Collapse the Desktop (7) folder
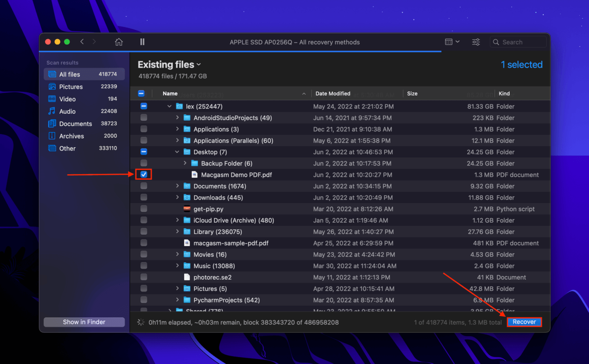The width and height of the screenshot is (589, 364). point(177,152)
